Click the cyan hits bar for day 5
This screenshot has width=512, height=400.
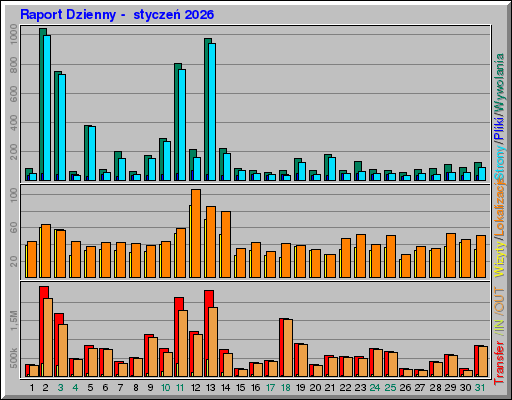[92, 153]
